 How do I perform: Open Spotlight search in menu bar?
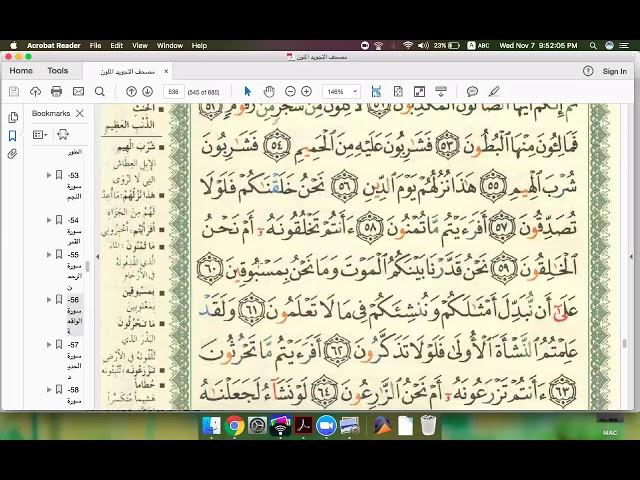(x=593, y=45)
